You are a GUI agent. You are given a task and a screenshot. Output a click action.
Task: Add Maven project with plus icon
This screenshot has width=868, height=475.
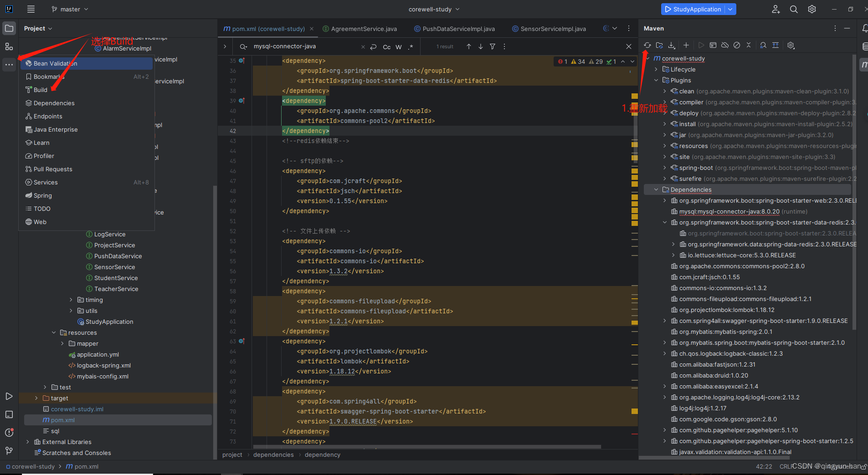[x=686, y=45]
